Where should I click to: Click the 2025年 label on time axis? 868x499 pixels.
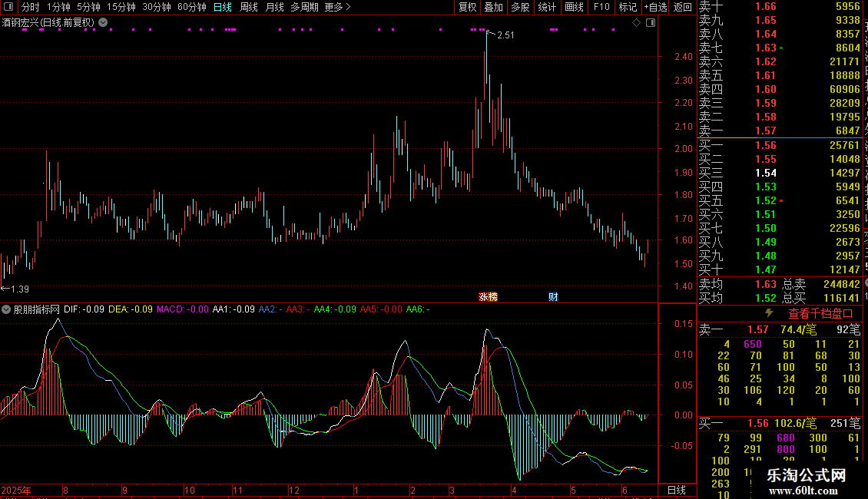[16, 490]
